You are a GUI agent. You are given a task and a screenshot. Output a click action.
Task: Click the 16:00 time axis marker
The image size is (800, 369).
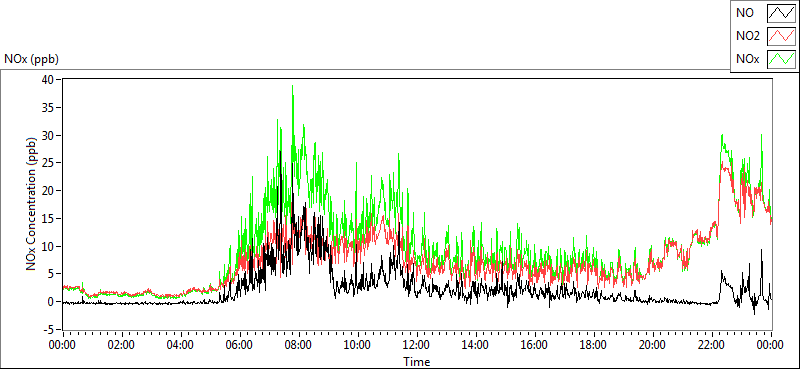coord(535,345)
